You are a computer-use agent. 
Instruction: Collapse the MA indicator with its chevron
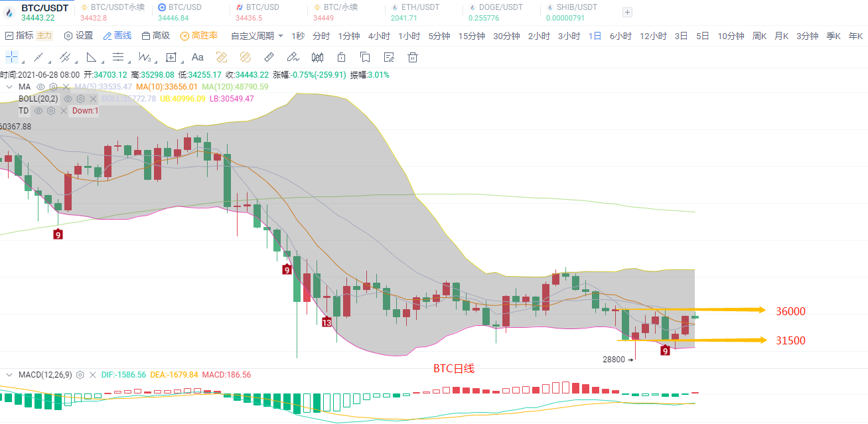tap(9, 87)
